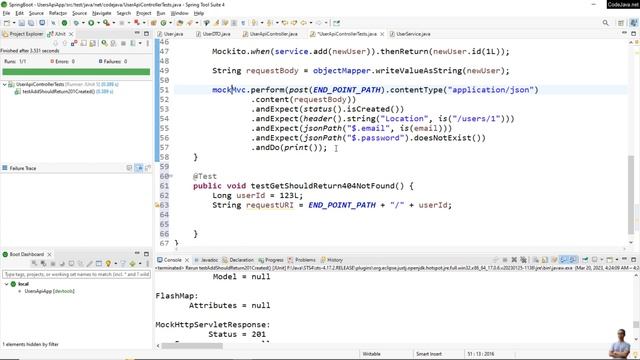
Task: Fold the method at line 60
Action: tap(171, 176)
